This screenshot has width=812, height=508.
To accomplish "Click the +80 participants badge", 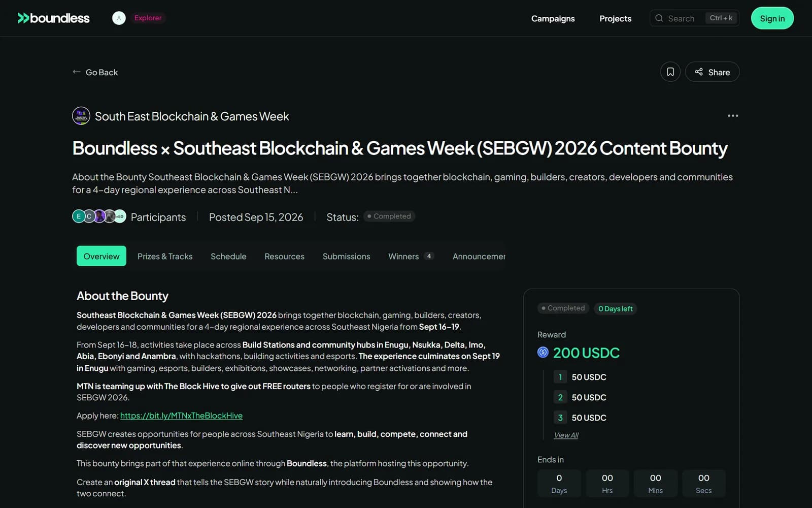I will [x=120, y=216].
